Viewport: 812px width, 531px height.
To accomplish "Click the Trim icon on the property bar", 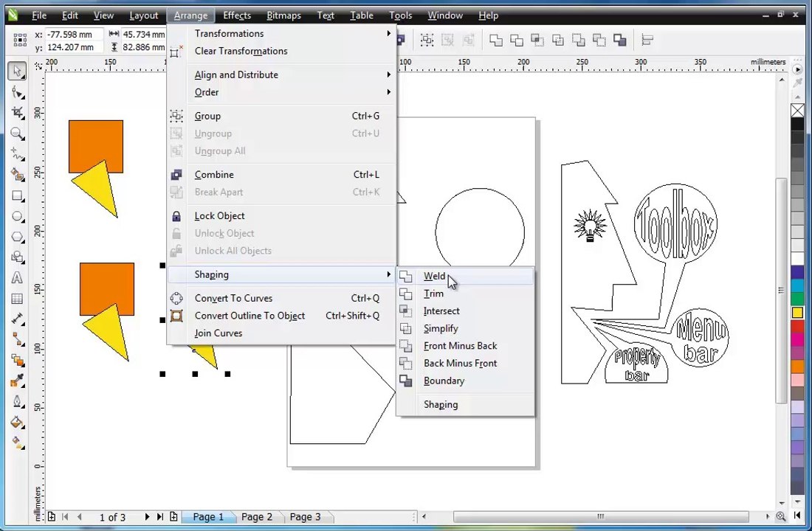I will (x=516, y=40).
